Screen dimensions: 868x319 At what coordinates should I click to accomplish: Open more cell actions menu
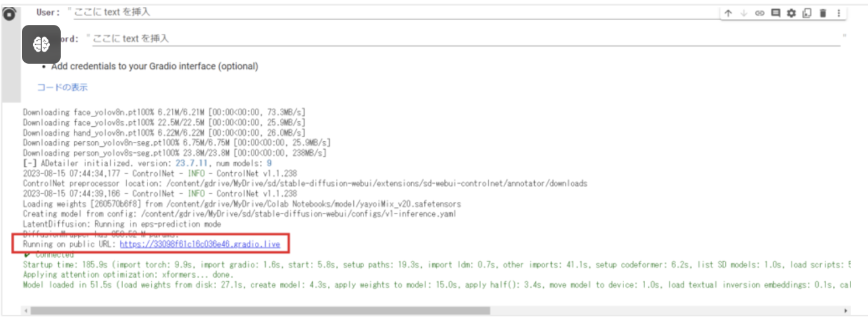(839, 13)
